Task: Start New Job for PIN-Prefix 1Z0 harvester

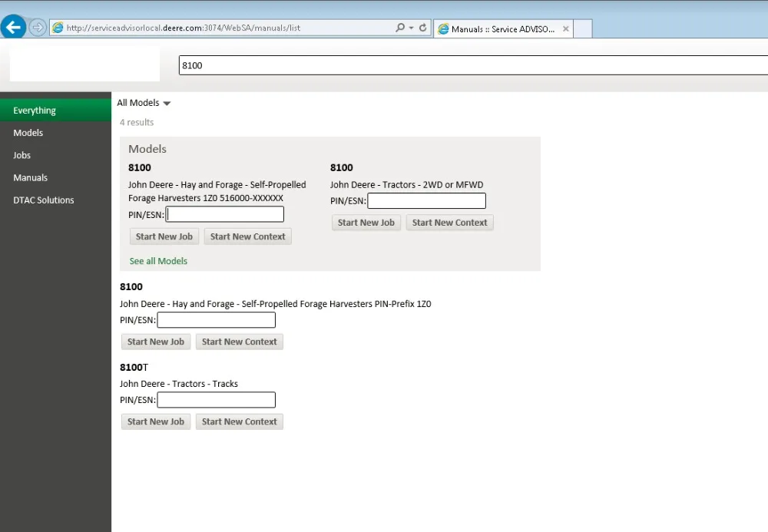Action: (156, 342)
